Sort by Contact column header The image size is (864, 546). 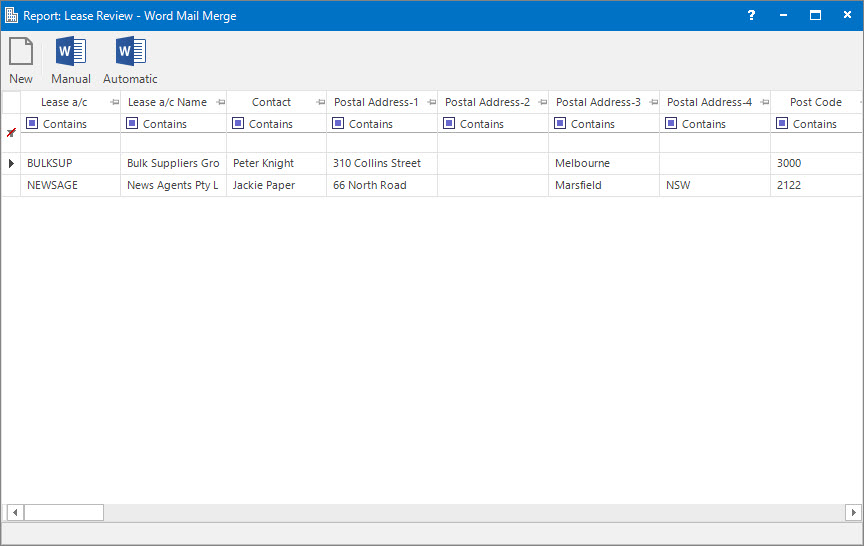[271, 102]
